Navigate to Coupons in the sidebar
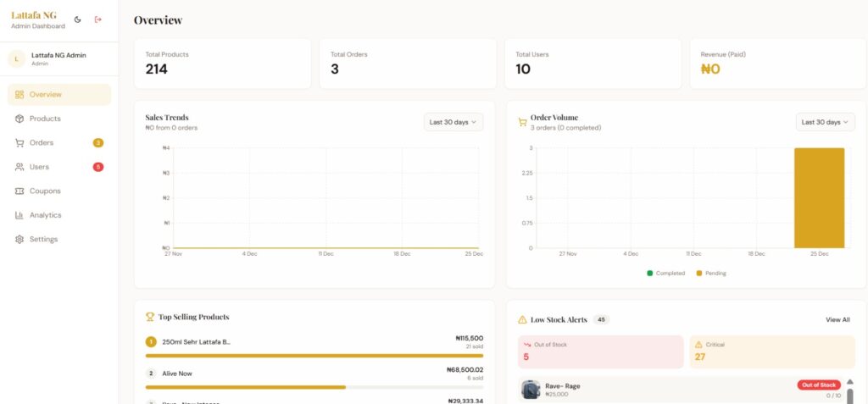Screen dimensions: 868x404 coord(45,191)
